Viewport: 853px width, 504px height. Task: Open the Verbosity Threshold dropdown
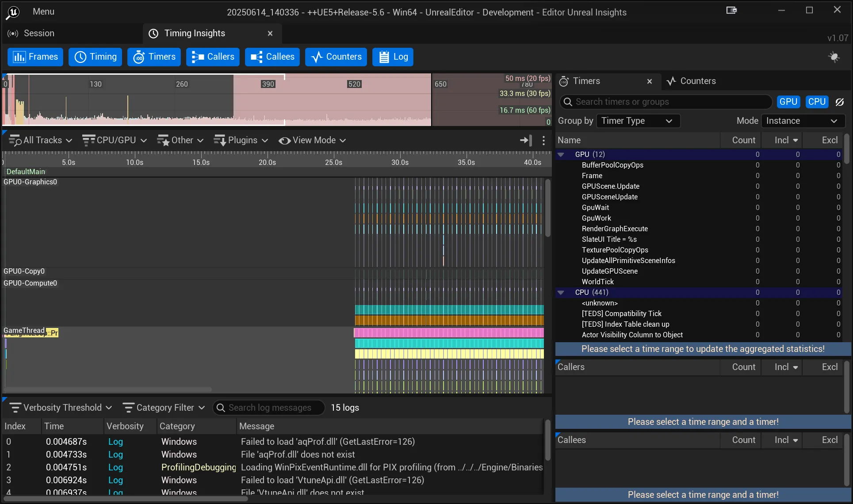[x=61, y=408]
